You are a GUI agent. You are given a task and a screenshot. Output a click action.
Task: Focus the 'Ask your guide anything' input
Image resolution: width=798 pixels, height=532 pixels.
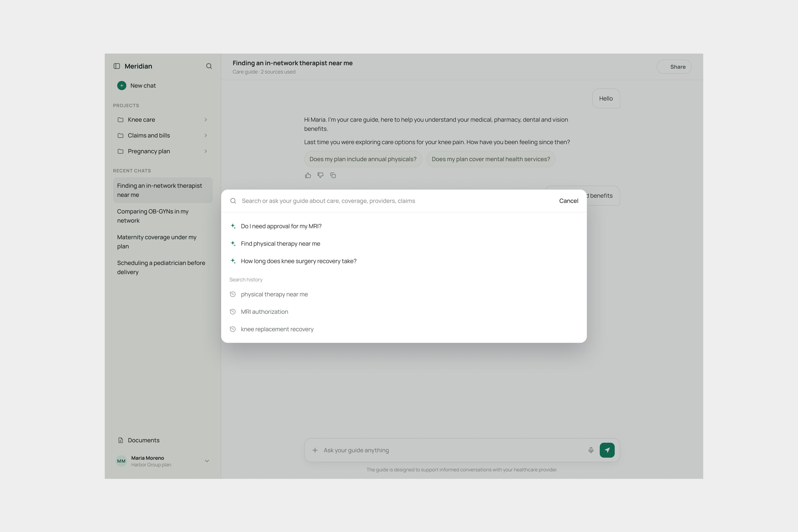click(x=453, y=450)
